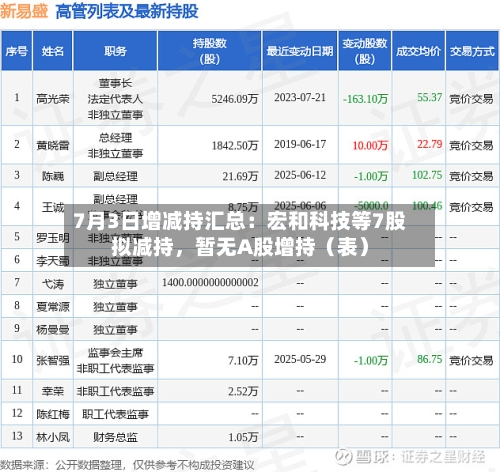Click the holding value 1842.50万
The width and height of the screenshot is (500, 472).
click(235, 145)
